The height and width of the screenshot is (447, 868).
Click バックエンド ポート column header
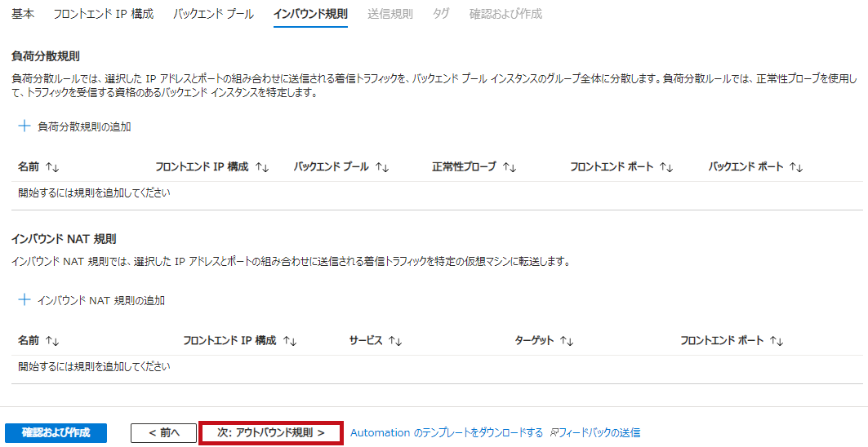[746, 166]
